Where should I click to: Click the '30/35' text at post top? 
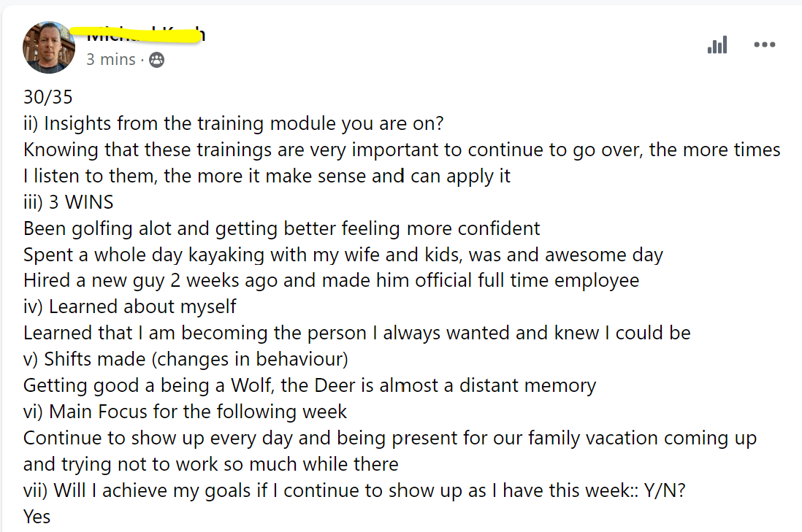tap(48, 97)
